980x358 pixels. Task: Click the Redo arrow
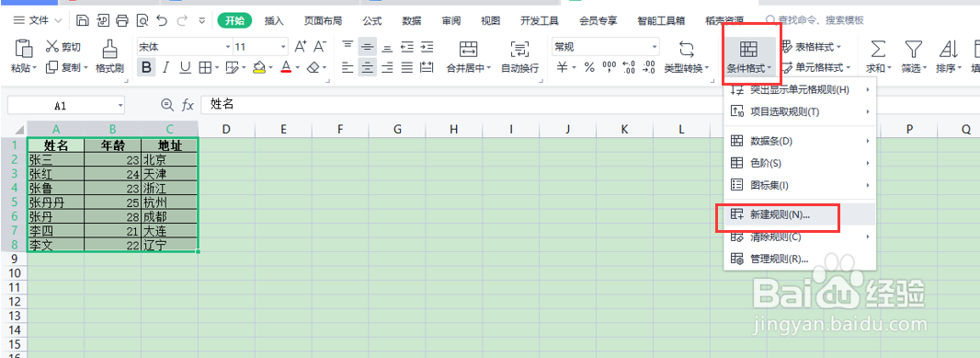[182, 20]
